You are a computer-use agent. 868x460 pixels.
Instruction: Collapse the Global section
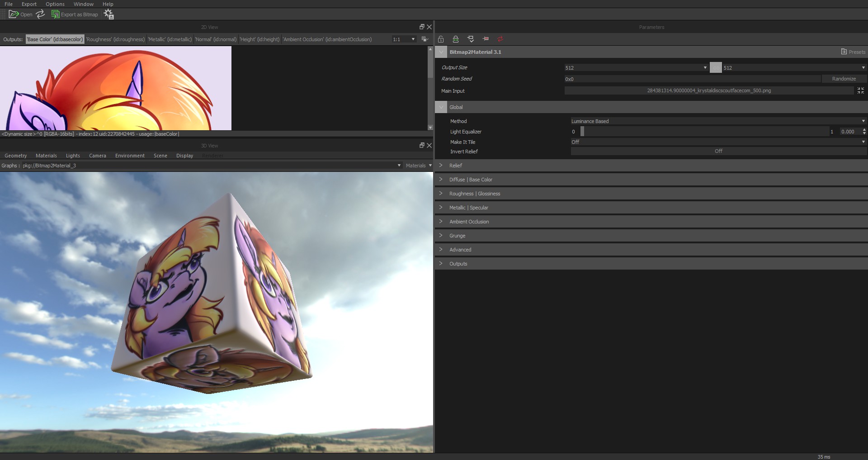441,107
